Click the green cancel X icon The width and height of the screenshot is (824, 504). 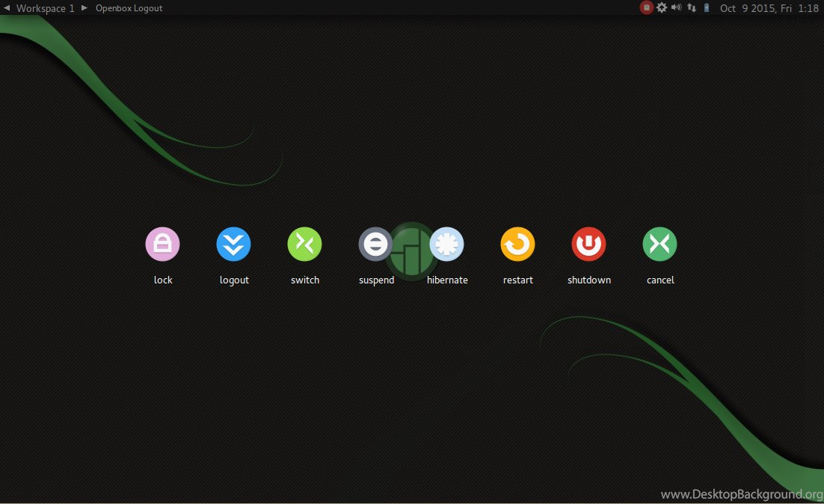(x=659, y=244)
